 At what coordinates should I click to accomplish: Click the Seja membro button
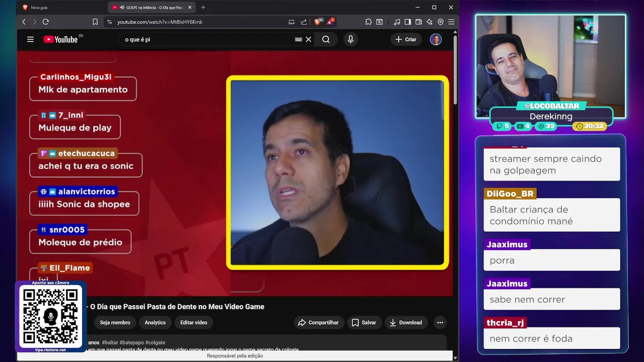(115, 322)
